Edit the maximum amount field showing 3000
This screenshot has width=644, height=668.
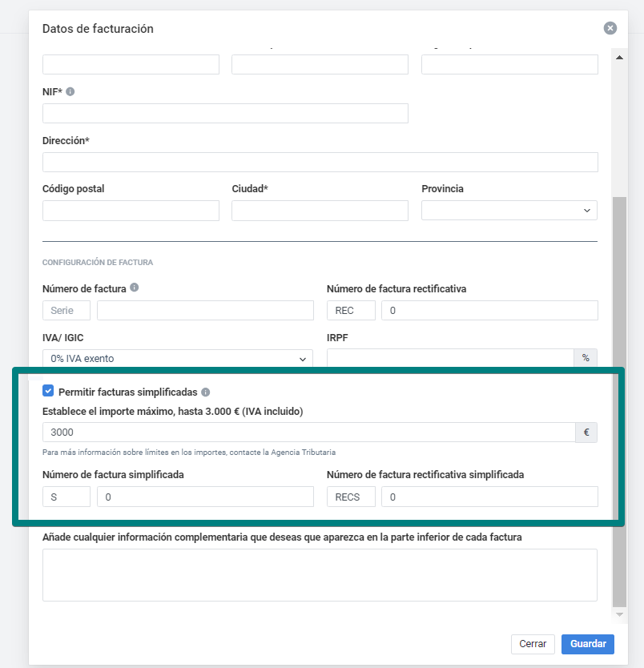click(x=308, y=433)
